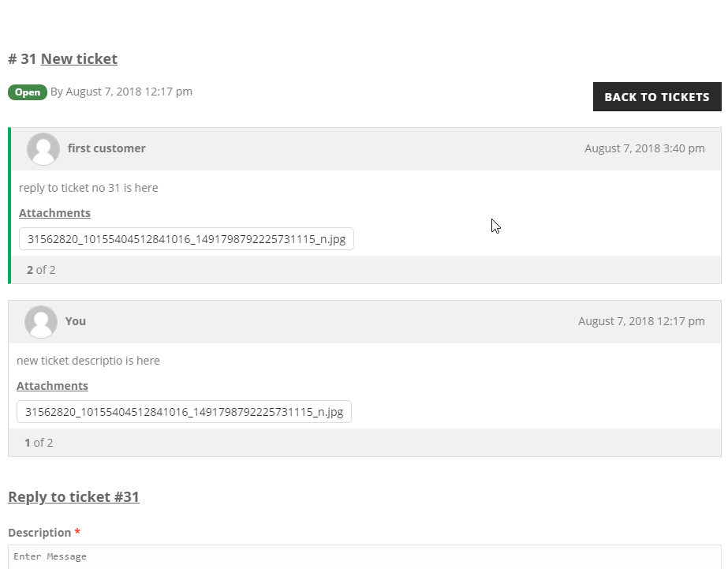Click the 1 of 2 reply counter
Viewport: 728px width, 569px height.
point(39,443)
